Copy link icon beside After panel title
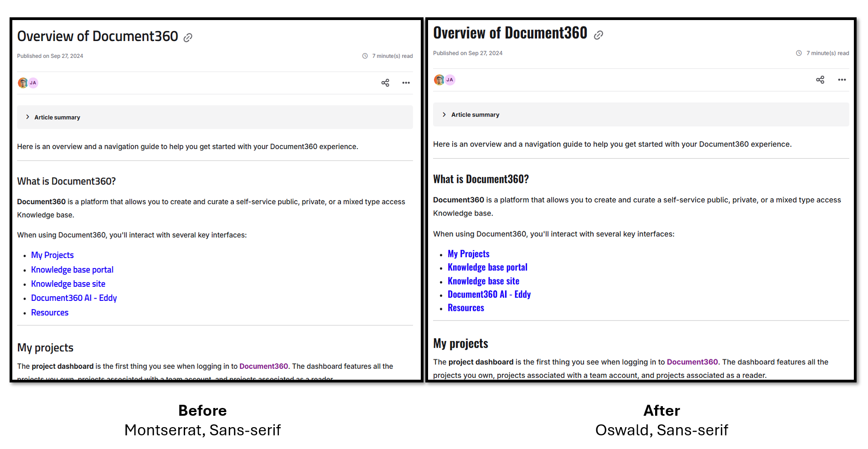Image resolution: width=868 pixels, height=449 pixels. coord(599,35)
